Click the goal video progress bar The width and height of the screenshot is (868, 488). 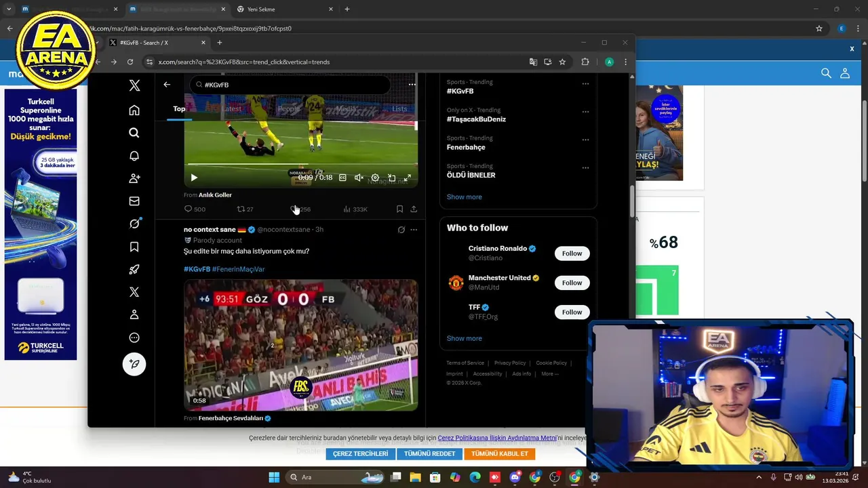[x=301, y=164]
